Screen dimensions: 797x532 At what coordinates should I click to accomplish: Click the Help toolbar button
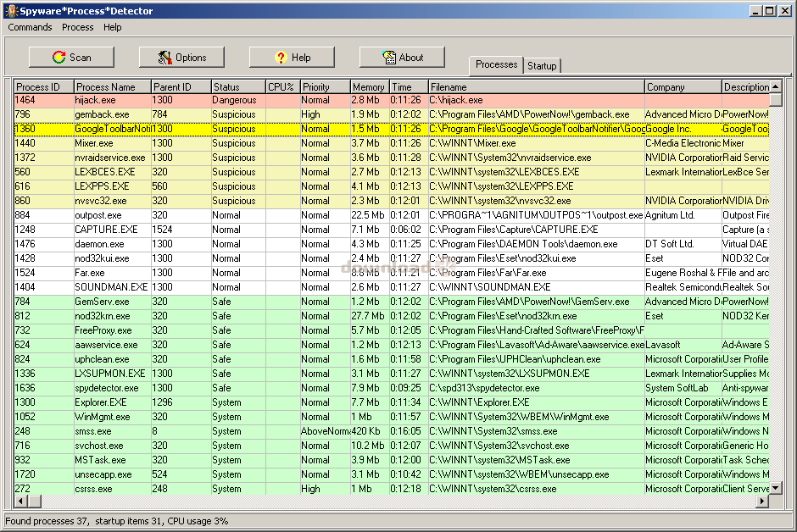coord(292,58)
